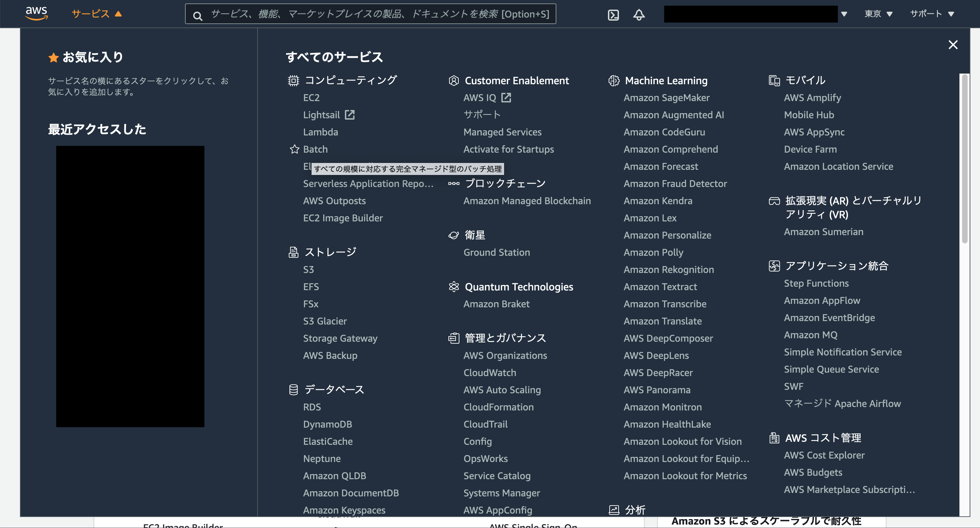Open Storage Gateway
This screenshot has height=528, width=980.
[x=340, y=338]
